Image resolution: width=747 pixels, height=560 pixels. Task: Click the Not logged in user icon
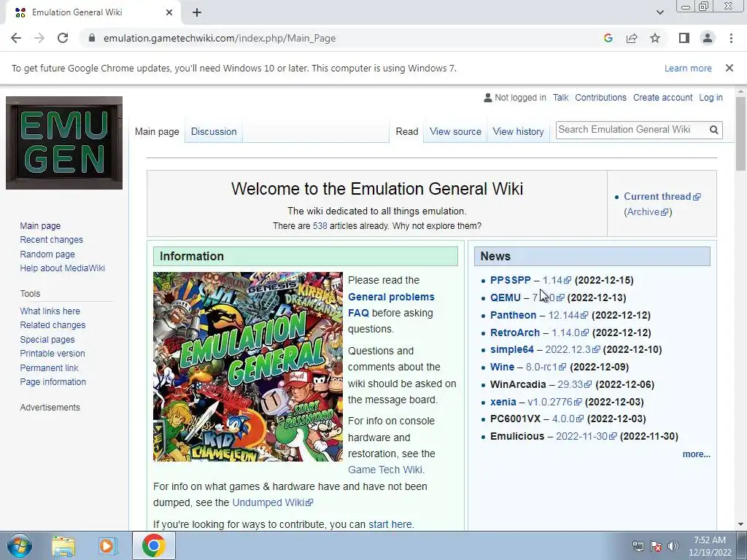click(x=487, y=98)
